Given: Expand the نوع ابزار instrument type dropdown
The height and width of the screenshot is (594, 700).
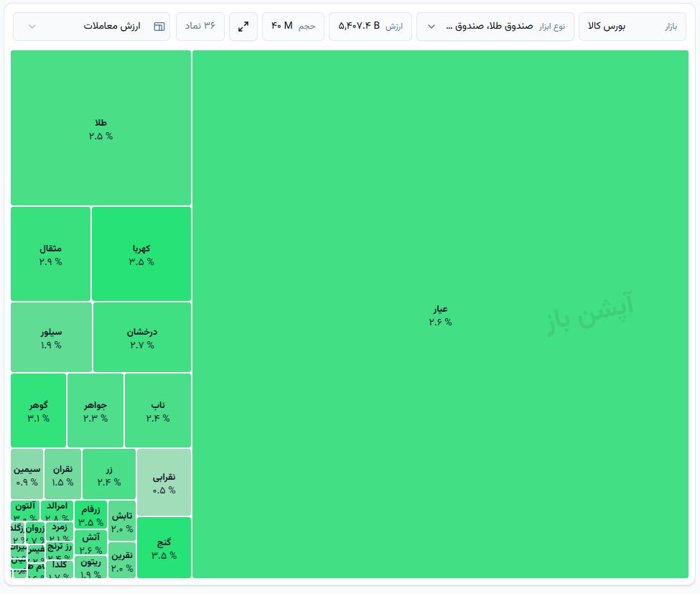Looking at the screenshot, I should [x=495, y=27].
